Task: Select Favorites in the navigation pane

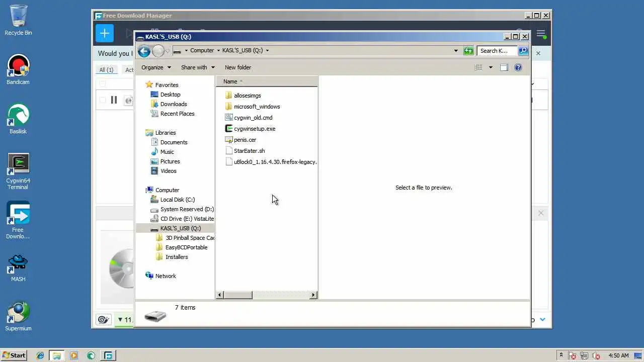Action: [167, 85]
